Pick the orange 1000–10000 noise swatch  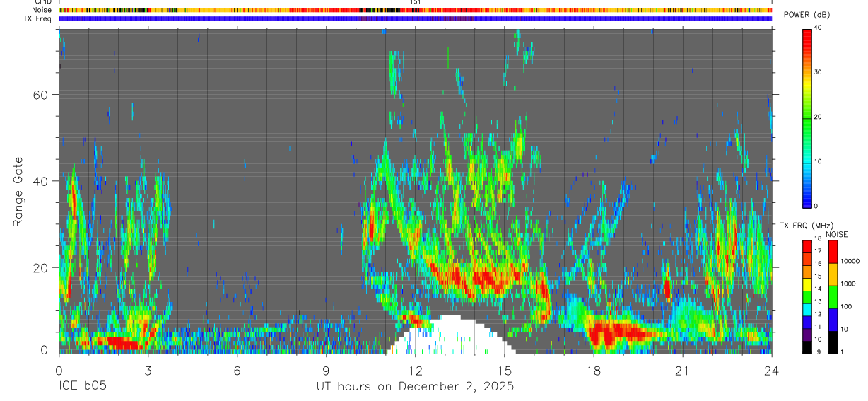point(833,274)
